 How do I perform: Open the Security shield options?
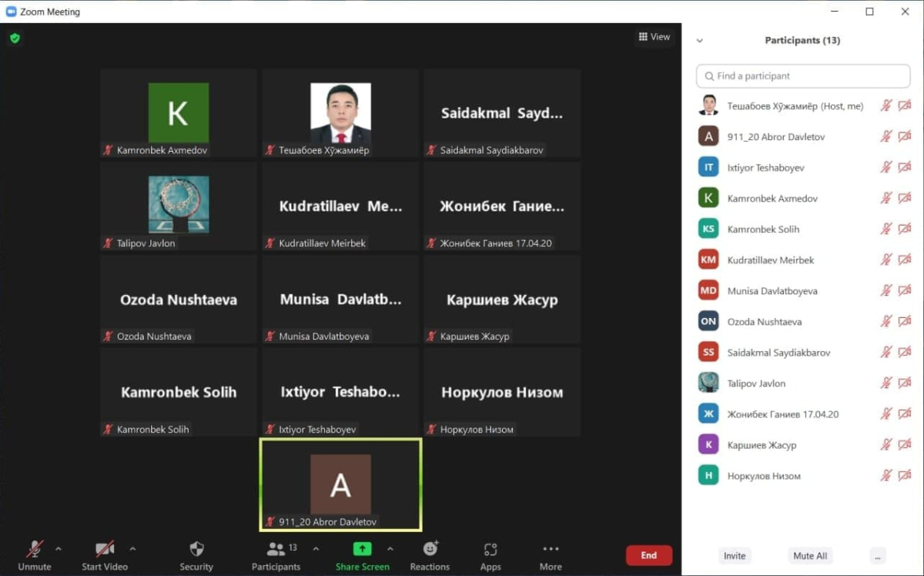point(196,555)
